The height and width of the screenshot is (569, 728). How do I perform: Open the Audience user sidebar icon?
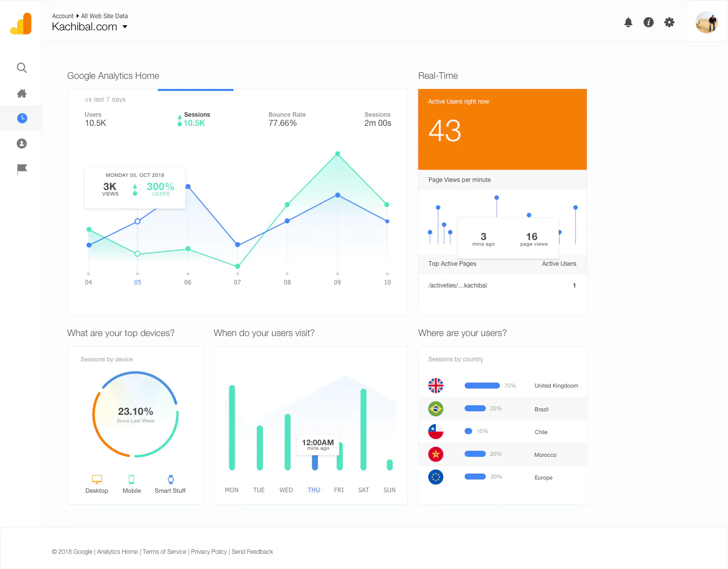coord(22,144)
